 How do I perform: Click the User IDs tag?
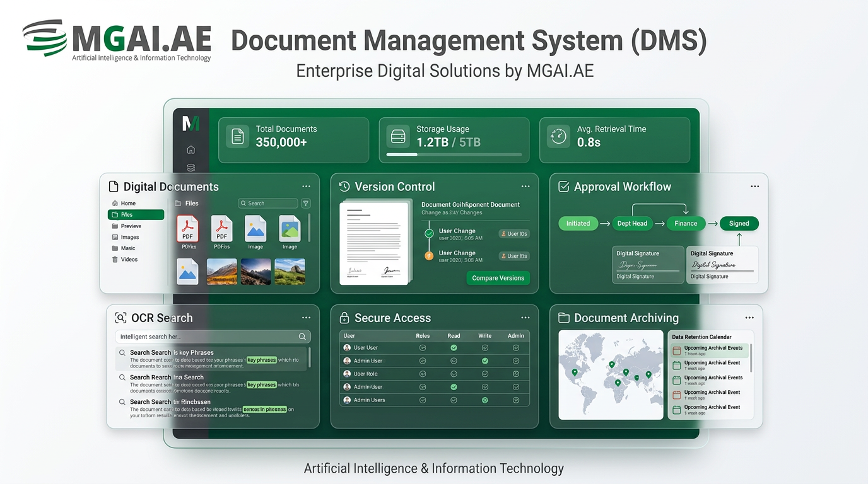click(513, 234)
